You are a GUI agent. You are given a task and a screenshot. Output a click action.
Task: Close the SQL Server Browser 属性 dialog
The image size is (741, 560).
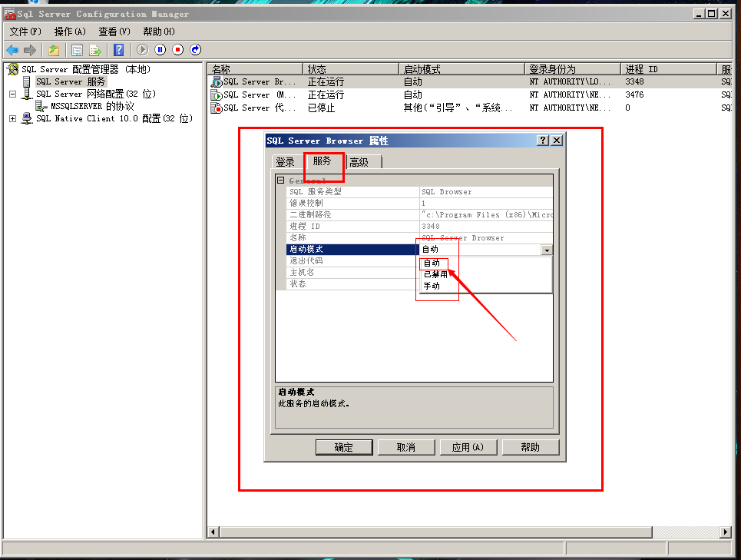coord(557,141)
